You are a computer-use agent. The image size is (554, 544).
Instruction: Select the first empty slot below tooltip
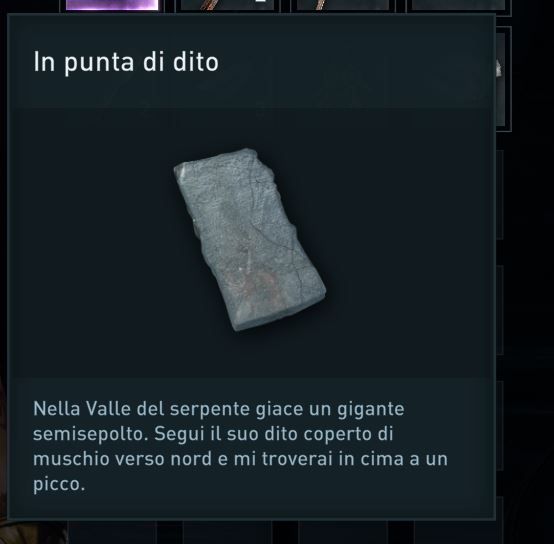[x=112, y=533]
